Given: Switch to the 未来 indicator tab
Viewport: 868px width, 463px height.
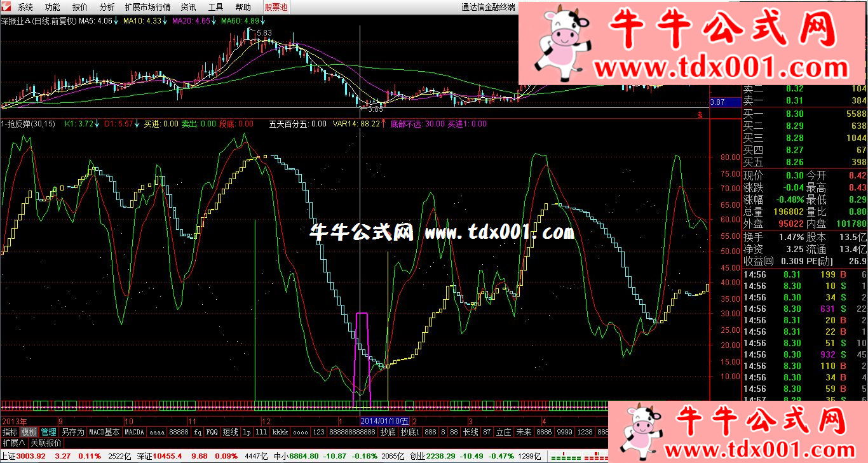Looking at the screenshot, I should point(524,432).
